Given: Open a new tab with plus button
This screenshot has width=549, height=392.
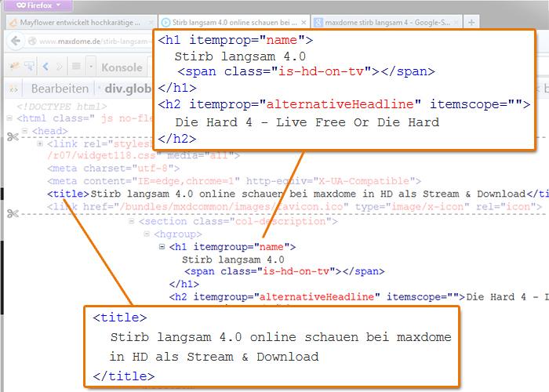Looking at the screenshot, I should pos(471,23).
